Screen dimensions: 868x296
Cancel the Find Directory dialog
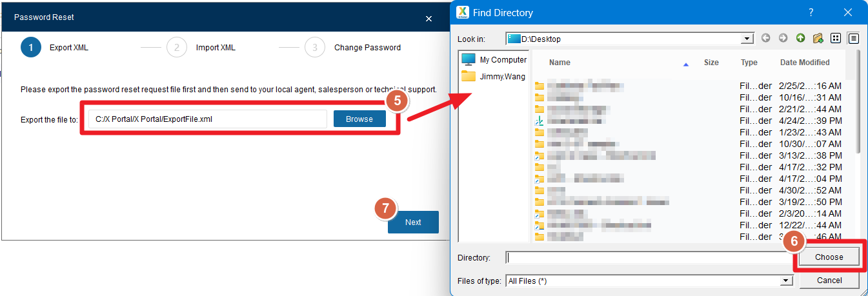(x=829, y=281)
